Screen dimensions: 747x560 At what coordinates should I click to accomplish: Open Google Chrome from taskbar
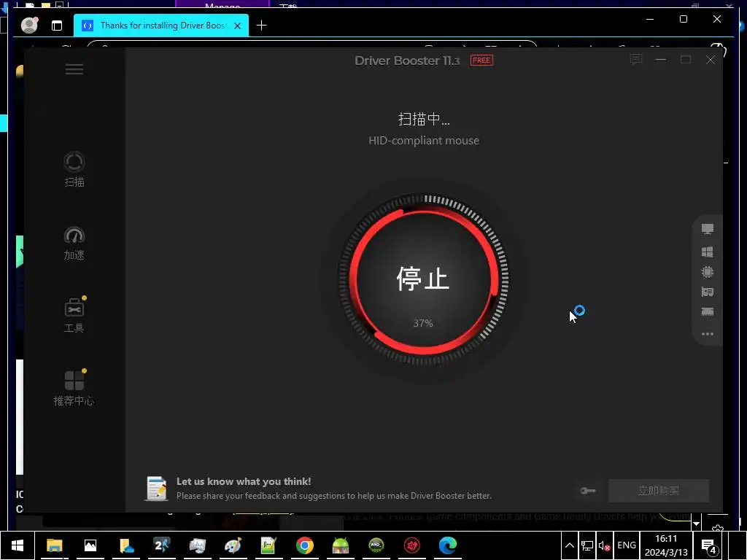coord(304,545)
